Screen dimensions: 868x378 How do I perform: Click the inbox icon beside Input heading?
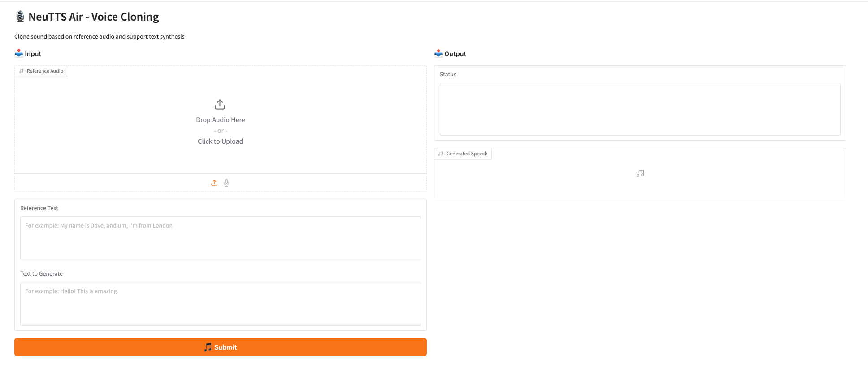pyautogui.click(x=19, y=53)
